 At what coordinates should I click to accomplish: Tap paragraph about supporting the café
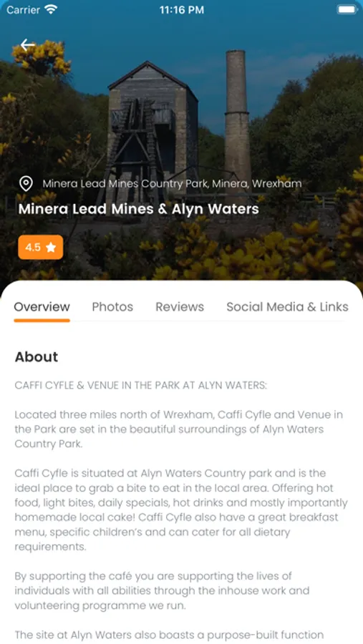click(x=162, y=590)
